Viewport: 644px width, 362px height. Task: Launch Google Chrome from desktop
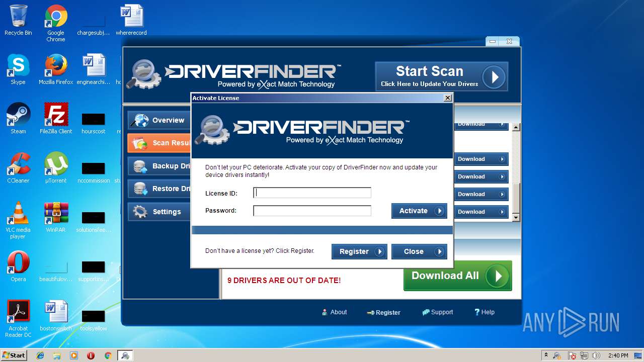[x=56, y=23]
